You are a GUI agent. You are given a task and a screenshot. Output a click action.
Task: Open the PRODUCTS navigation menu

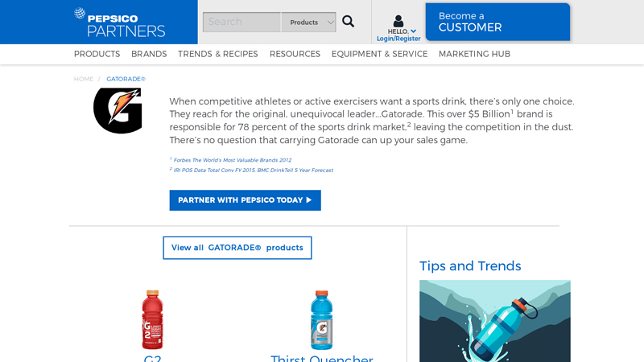[97, 54]
